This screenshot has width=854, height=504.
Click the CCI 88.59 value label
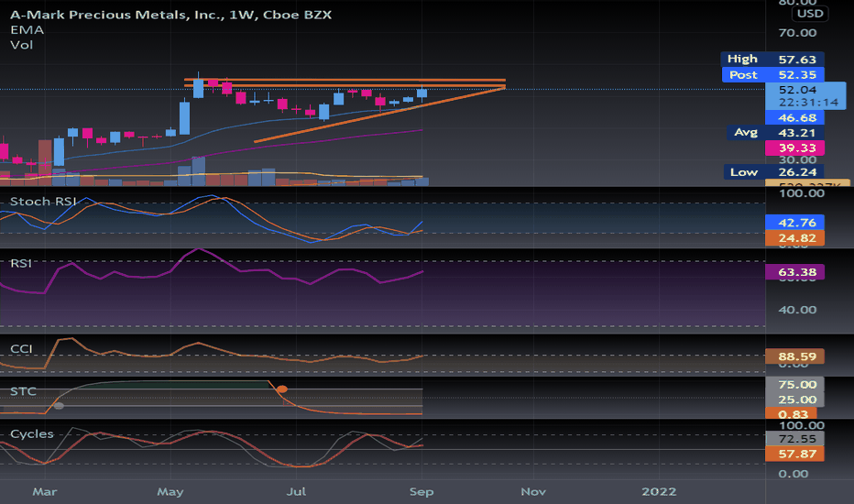click(794, 356)
